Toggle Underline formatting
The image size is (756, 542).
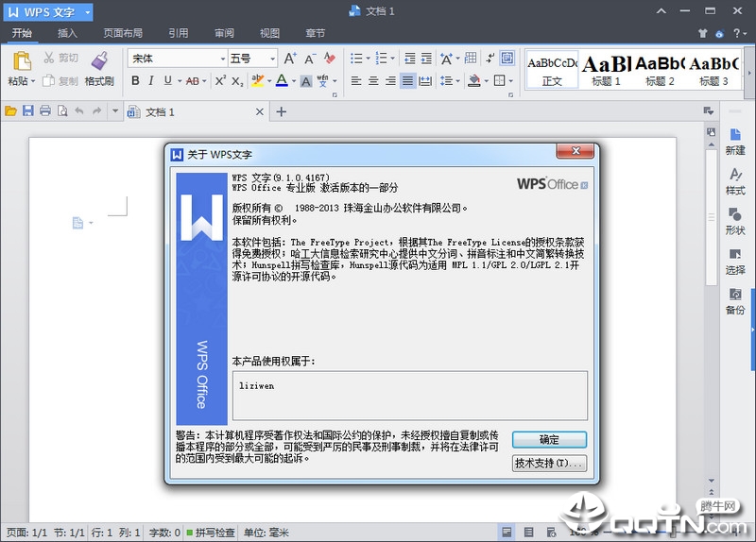click(167, 81)
